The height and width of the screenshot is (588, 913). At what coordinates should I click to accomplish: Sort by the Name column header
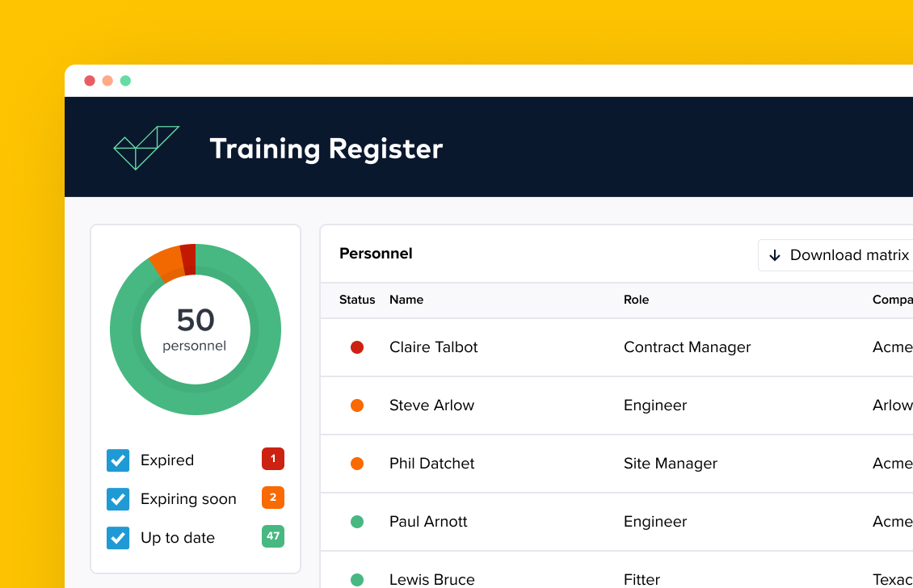tap(406, 300)
